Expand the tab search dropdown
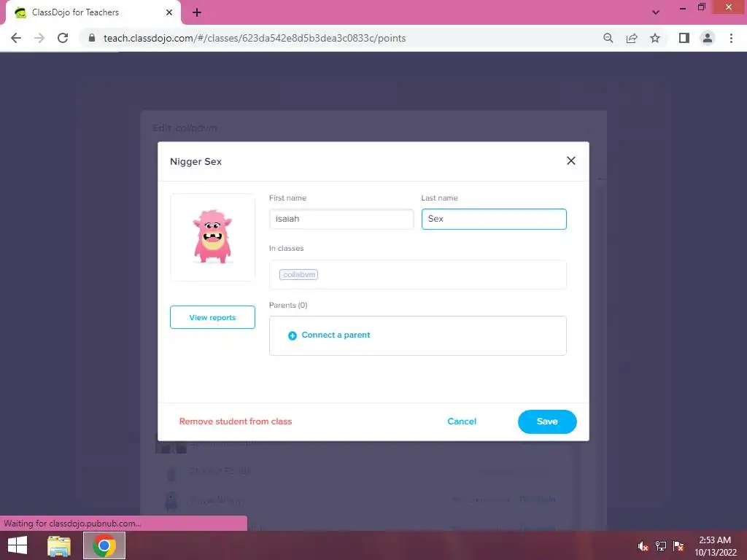The width and height of the screenshot is (747, 560). click(x=656, y=12)
